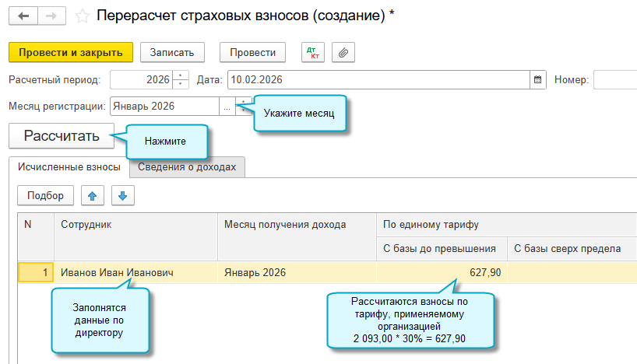Select the Иванов Иван Иванович row cell
637x364 pixels.
pyautogui.click(x=135, y=272)
